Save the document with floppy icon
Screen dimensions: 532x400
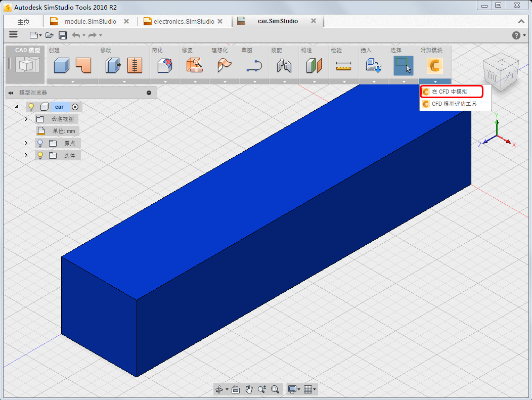click(63, 35)
